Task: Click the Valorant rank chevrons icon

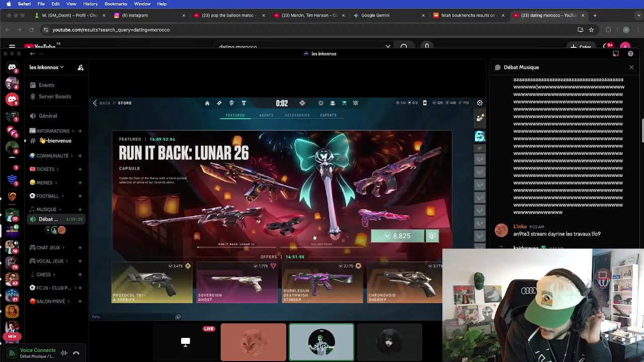Action: (356, 103)
